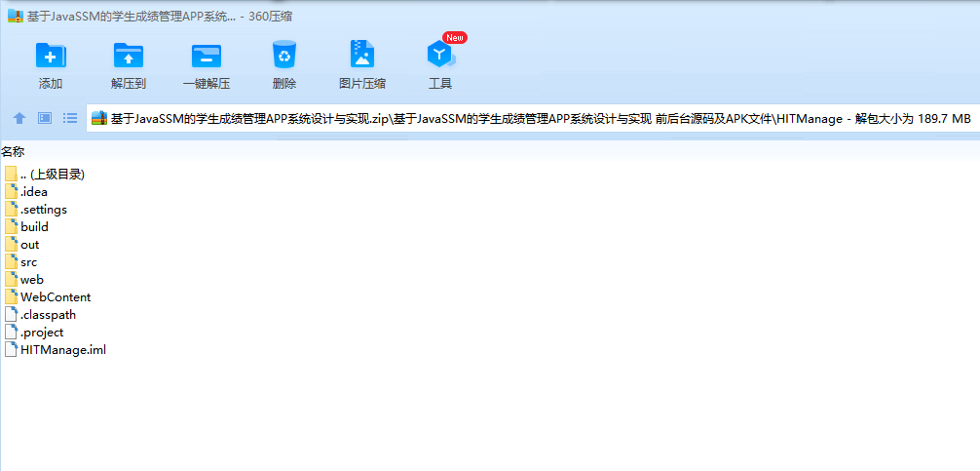
Task: Switch to list view icon
Action: (70, 118)
